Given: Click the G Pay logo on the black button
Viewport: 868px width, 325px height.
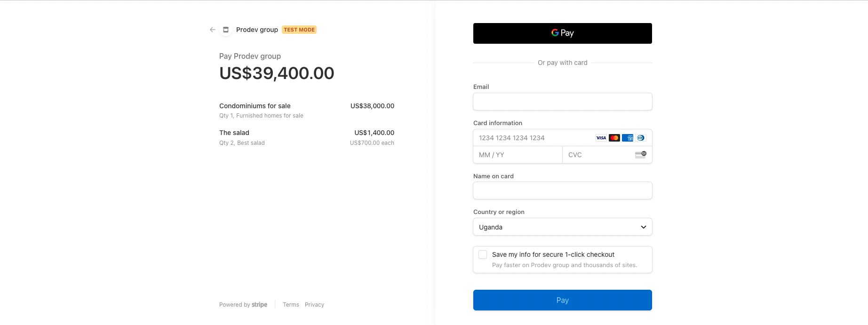Looking at the screenshot, I should point(562,33).
